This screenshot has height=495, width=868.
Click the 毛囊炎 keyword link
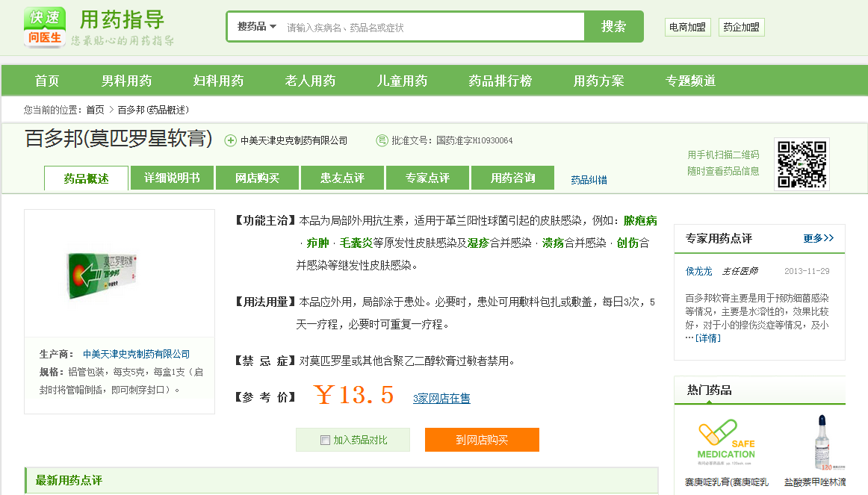point(356,243)
